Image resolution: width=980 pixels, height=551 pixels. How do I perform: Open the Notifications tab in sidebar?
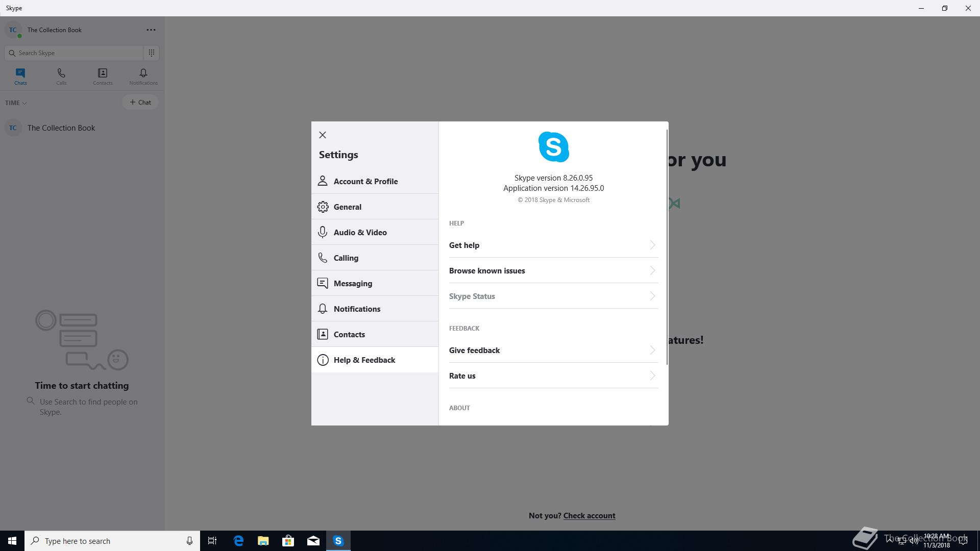click(143, 77)
